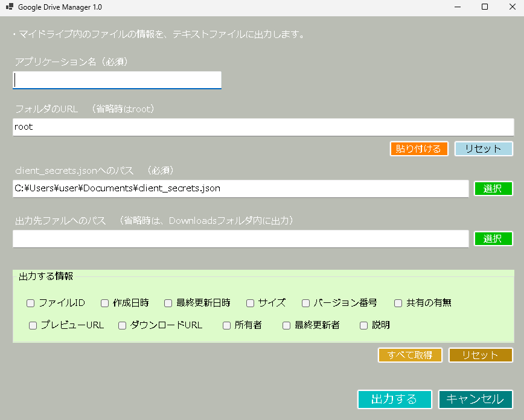Enable the ファイルID checkbox
524x420 pixels.
30,303
